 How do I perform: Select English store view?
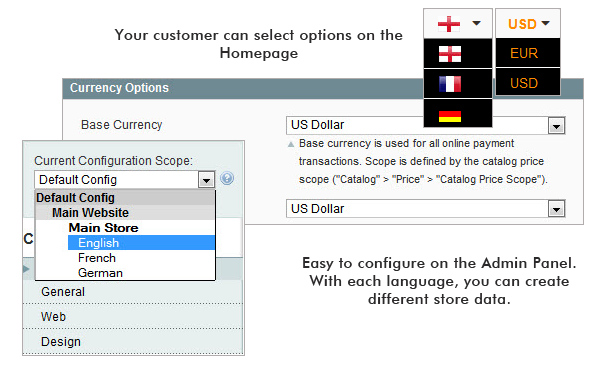pyautogui.click(x=141, y=243)
